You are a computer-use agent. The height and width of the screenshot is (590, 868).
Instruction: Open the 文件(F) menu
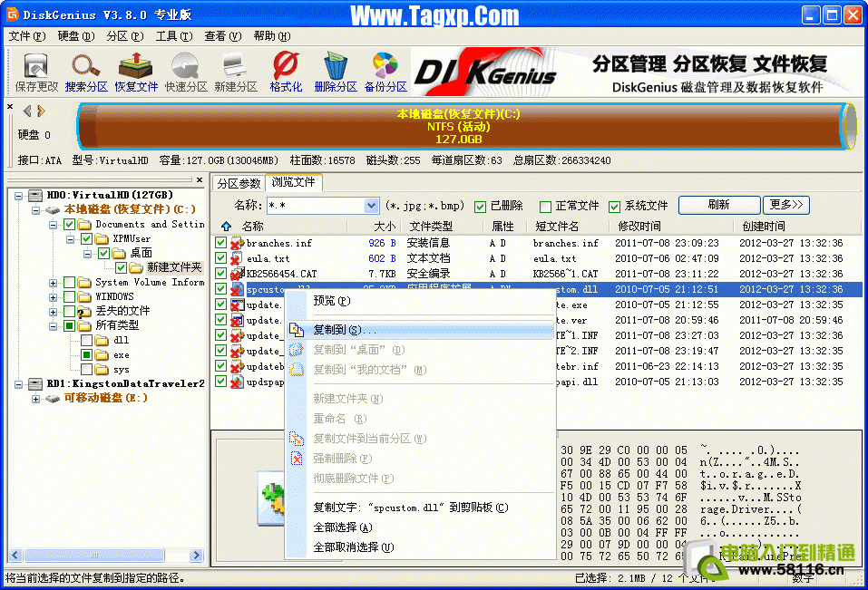[27, 36]
